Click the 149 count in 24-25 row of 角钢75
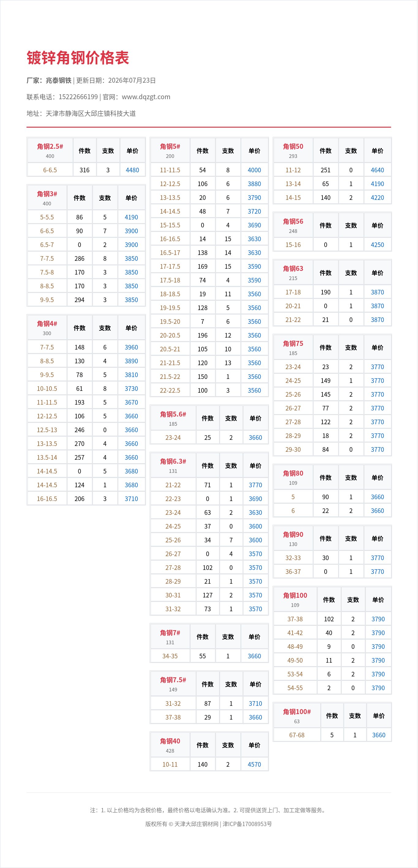The height and width of the screenshot is (868, 418). pos(326,380)
